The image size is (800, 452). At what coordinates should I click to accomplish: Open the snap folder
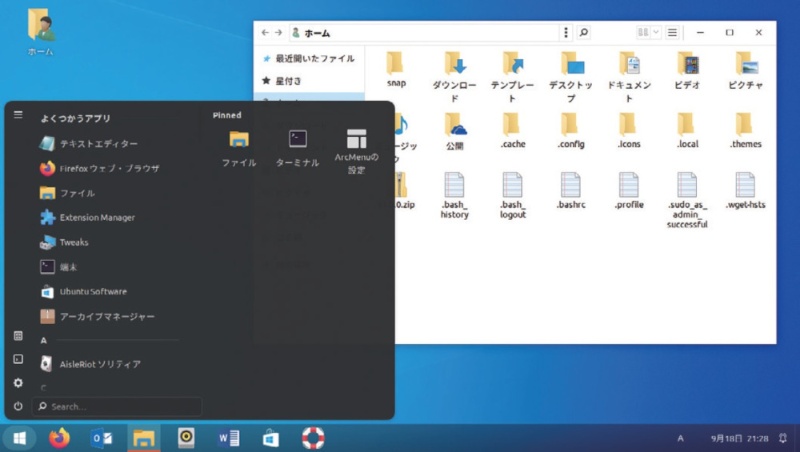point(396,69)
